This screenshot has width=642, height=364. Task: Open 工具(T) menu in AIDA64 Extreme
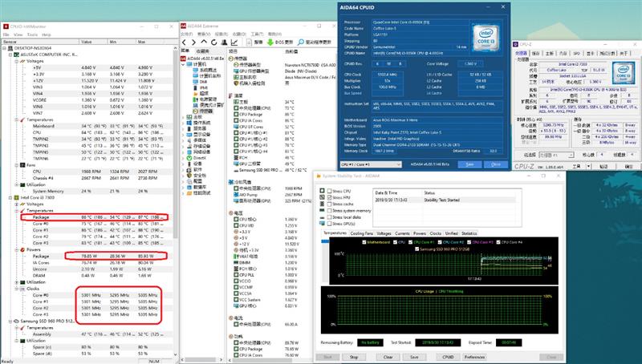click(x=257, y=34)
